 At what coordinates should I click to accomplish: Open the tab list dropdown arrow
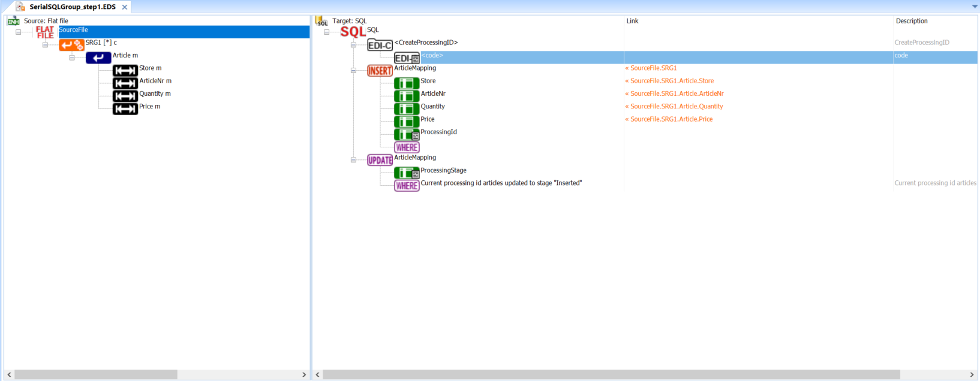pos(975,7)
